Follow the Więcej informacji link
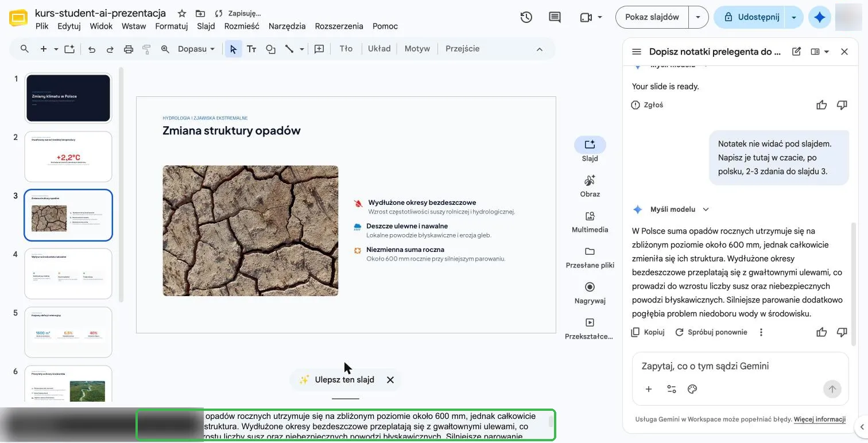Image resolution: width=868 pixels, height=443 pixels. pos(820,419)
